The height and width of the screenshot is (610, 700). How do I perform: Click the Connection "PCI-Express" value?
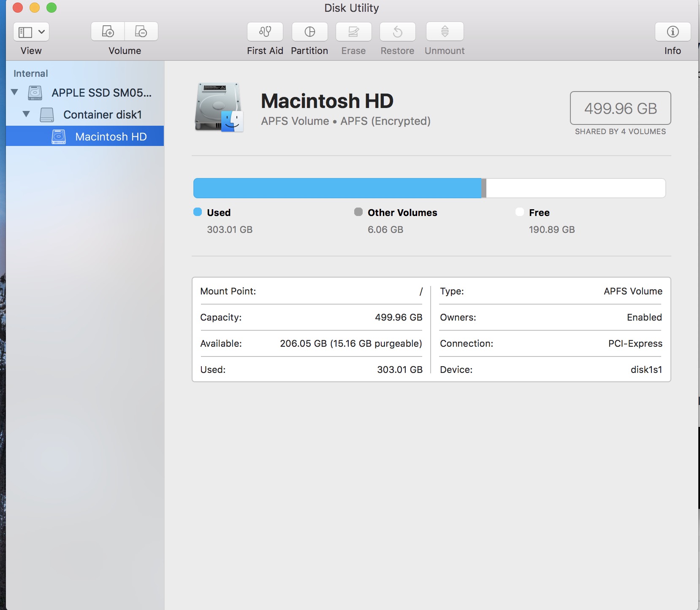(x=635, y=343)
